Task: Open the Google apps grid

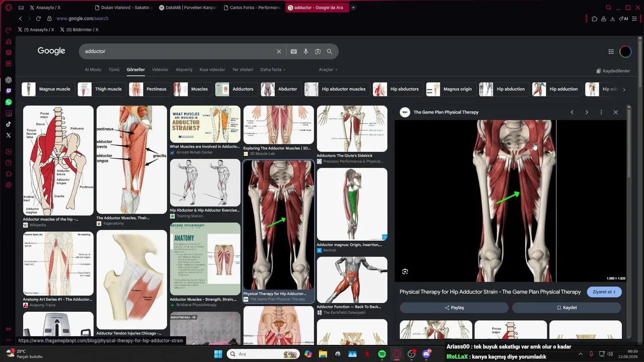Action: pos(611,51)
